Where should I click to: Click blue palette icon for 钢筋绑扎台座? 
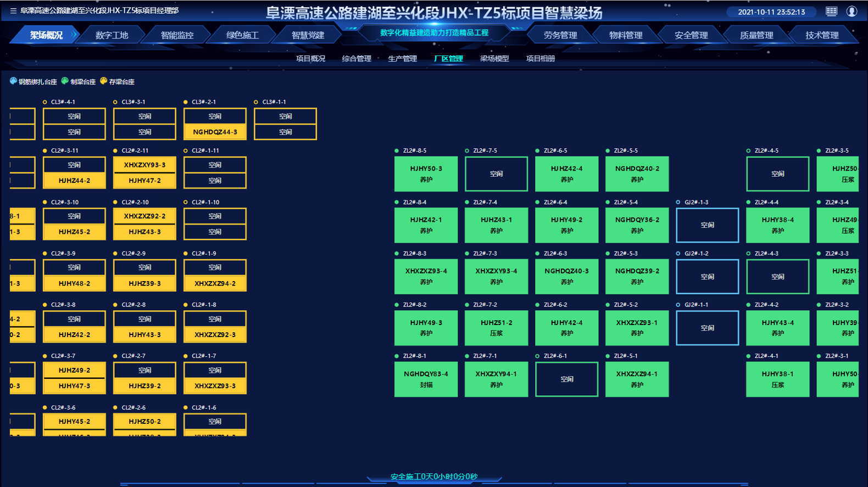click(x=13, y=81)
